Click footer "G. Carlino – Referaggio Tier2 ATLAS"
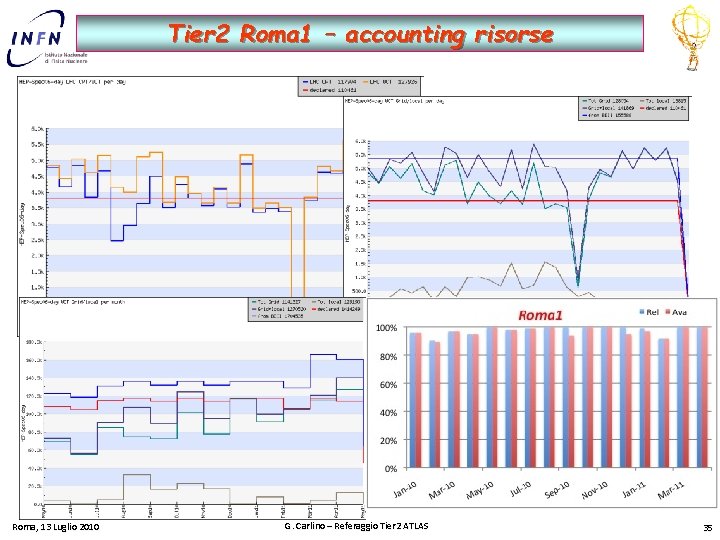The image size is (720, 540). [x=356, y=526]
